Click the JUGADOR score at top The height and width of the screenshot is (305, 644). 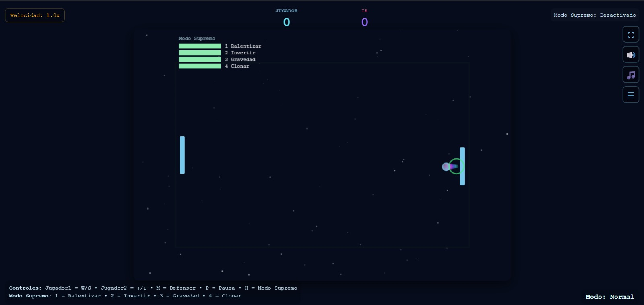(287, 22)
